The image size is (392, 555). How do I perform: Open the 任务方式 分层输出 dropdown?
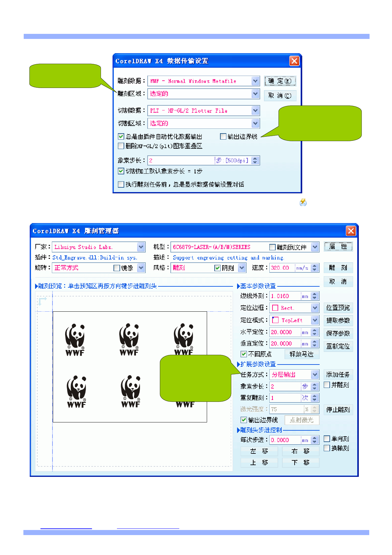click(x=315, y=375)
